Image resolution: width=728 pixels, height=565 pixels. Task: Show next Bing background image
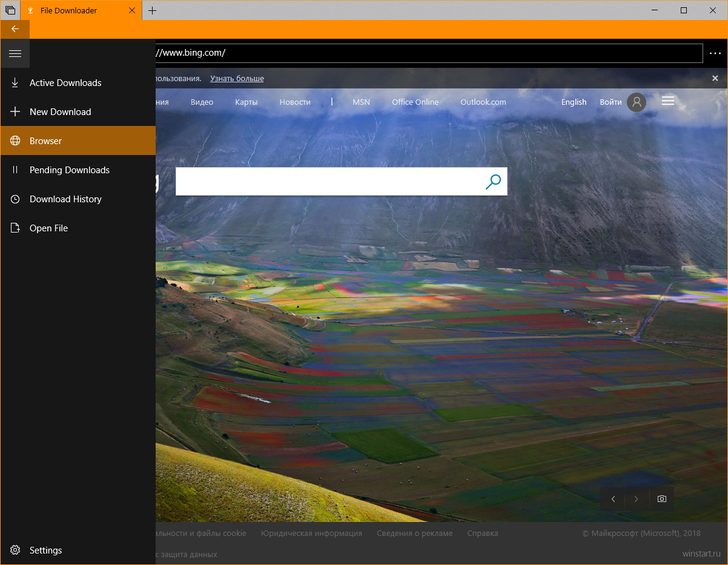pos(636,499)
